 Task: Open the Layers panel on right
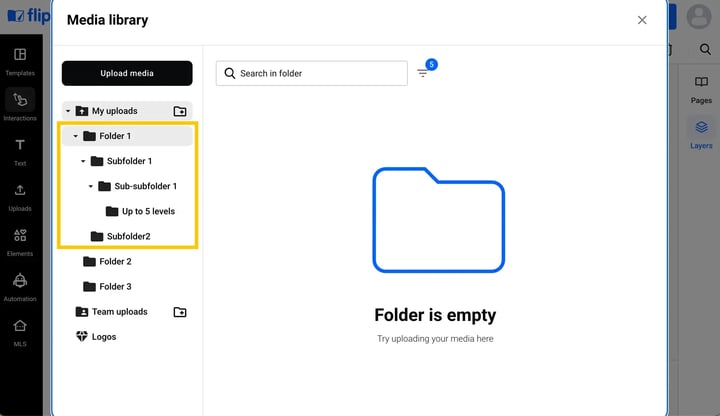pyautogui.click(x=701, y=135)
